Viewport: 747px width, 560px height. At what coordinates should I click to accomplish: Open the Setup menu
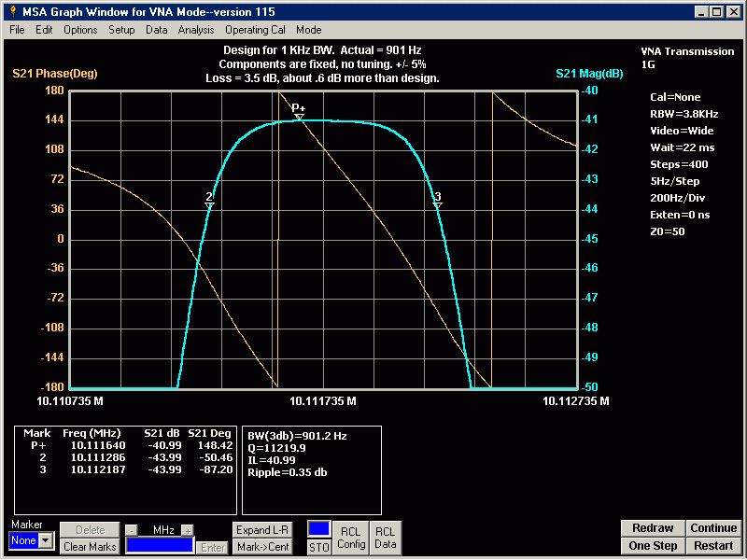tap(121, 30)
